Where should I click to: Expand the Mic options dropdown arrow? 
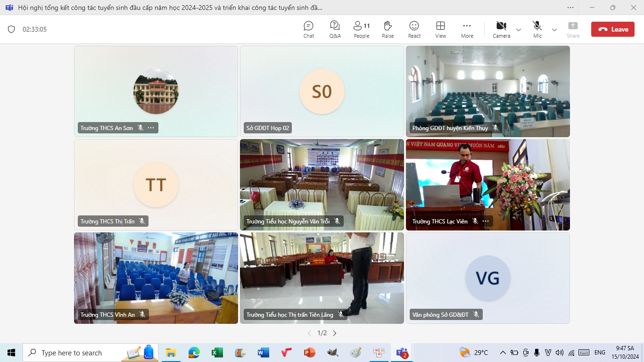(554, 30)
